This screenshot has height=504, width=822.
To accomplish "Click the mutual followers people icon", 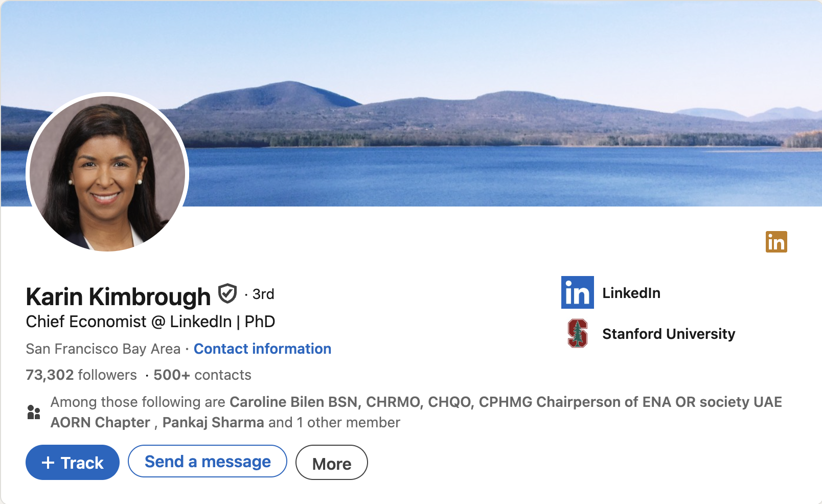I will tap(34, 412).
